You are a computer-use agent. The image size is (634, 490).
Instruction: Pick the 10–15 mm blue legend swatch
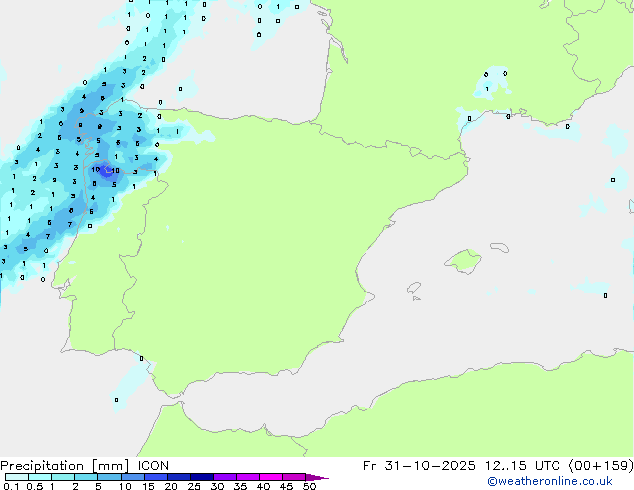coord(132,477)
